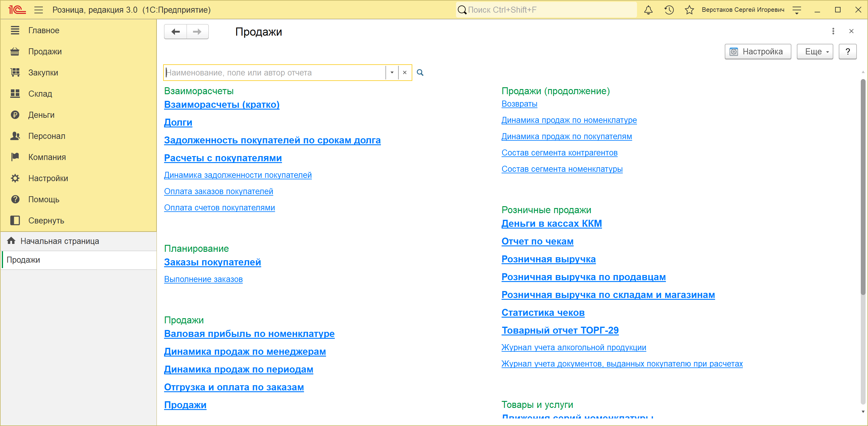Image resolution: width=868 pixels, height=426 pixels.
Task: Select the open Продажи window tab
Action: 79,260
